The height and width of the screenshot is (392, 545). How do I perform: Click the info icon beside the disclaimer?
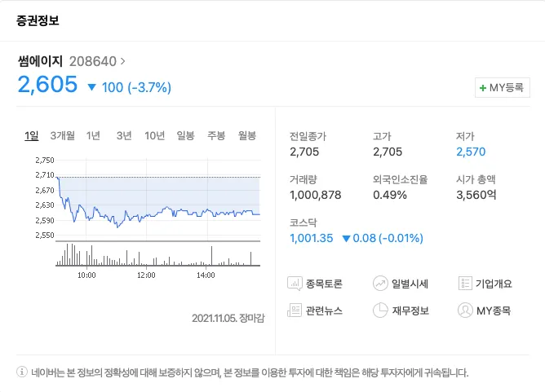click(x=22, y=372)
